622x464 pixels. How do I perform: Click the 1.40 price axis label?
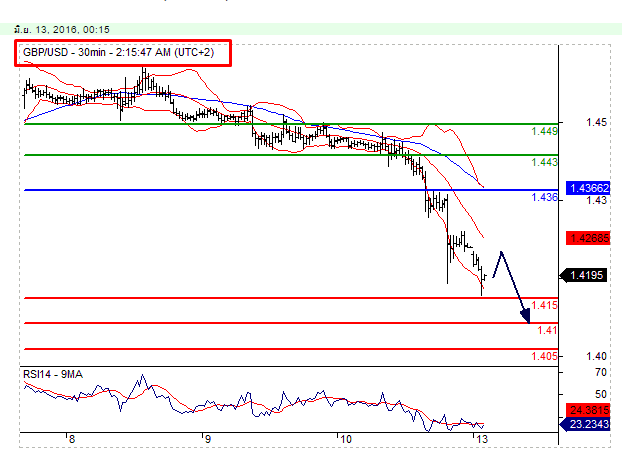pos(596,357)
